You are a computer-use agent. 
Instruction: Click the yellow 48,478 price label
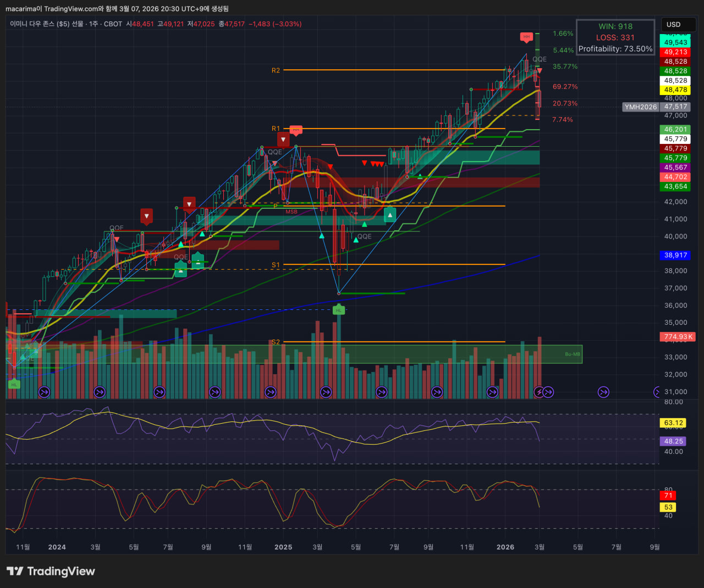point(675,90)
